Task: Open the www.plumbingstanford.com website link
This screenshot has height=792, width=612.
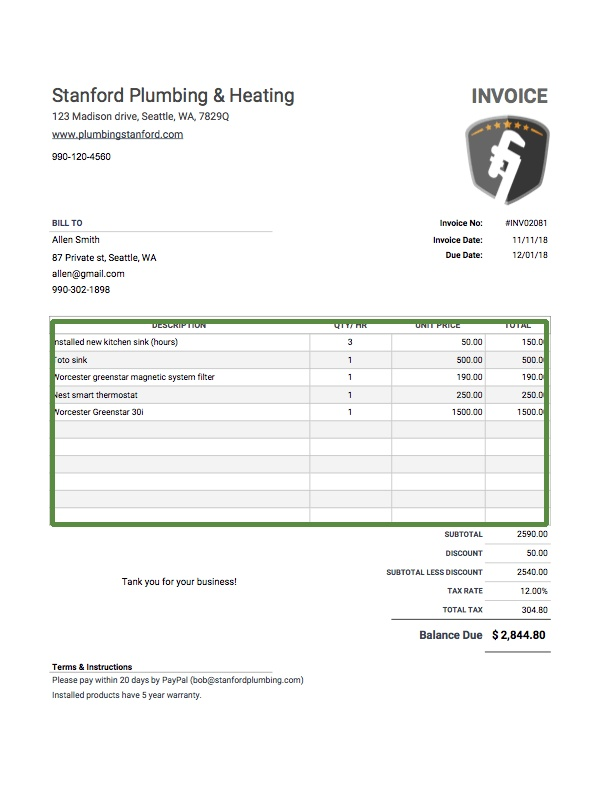Action: [117, 134]
